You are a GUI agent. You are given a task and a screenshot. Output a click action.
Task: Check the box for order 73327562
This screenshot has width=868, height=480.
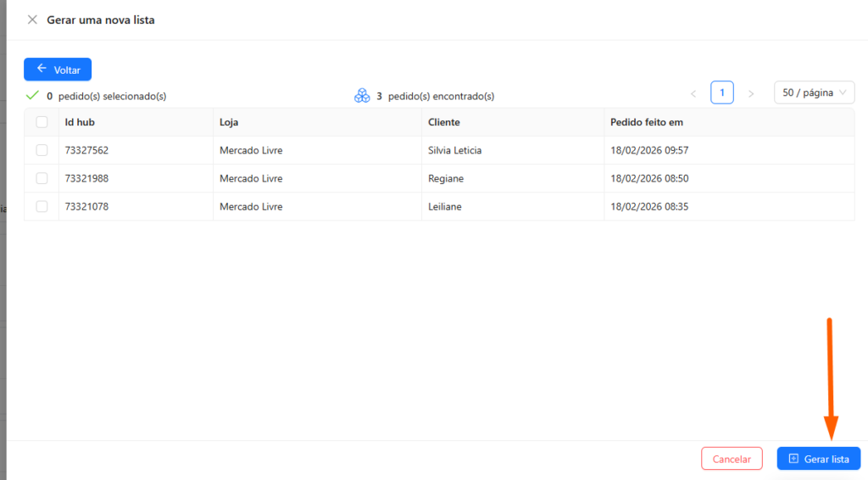click(x=42, y=150)
